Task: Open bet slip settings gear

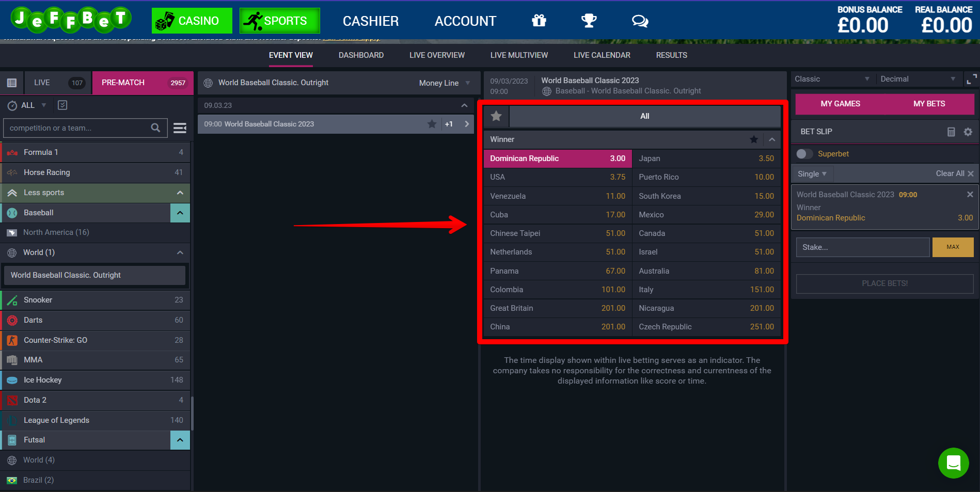Action: click(968, 132)
